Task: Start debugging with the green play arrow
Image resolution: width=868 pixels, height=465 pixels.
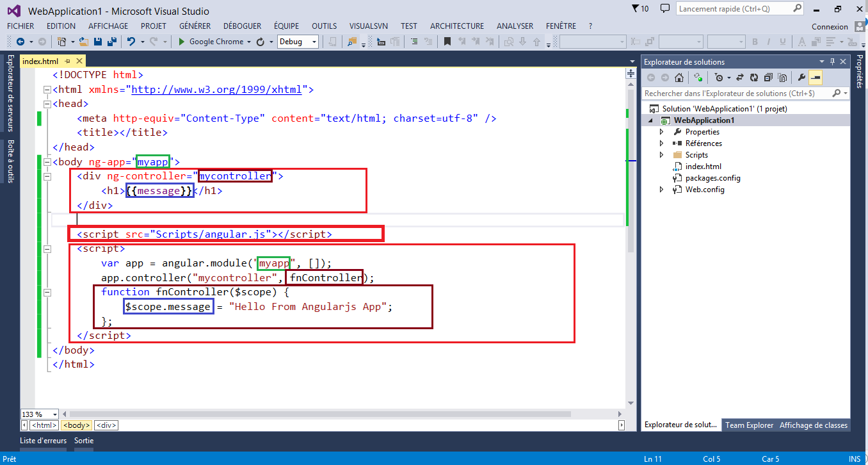Action: [182, 42]
